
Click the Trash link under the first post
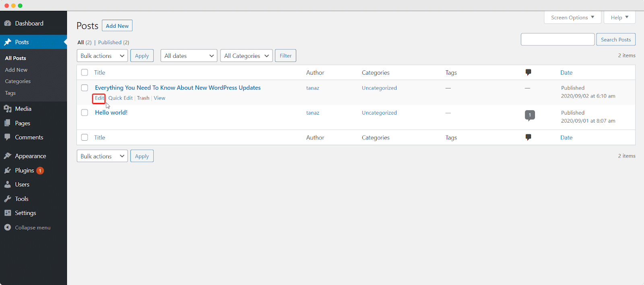coord(143,98)
